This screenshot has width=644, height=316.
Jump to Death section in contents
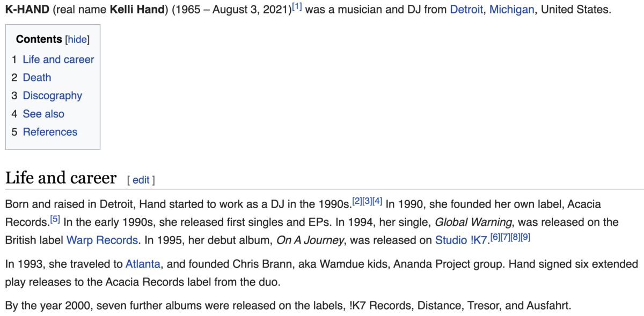[x=37, y=78]
